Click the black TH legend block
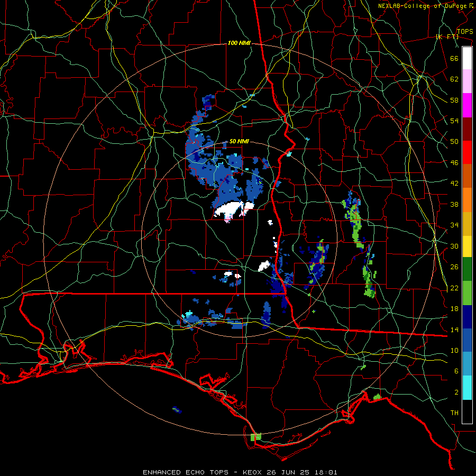476x476 pixels. [467, 411]
